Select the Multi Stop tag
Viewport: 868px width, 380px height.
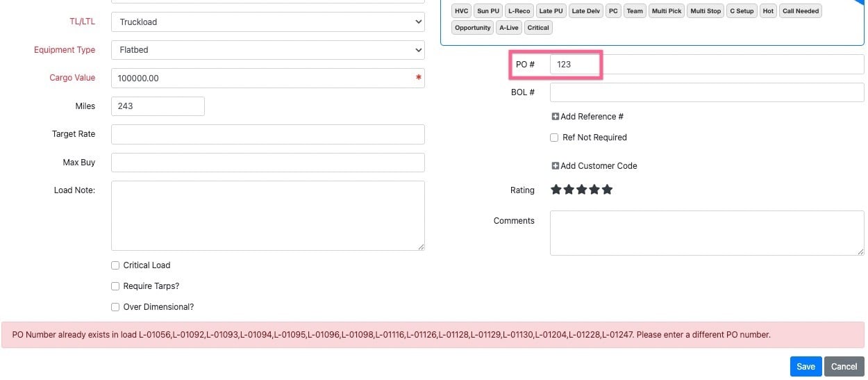coord(706,11)
